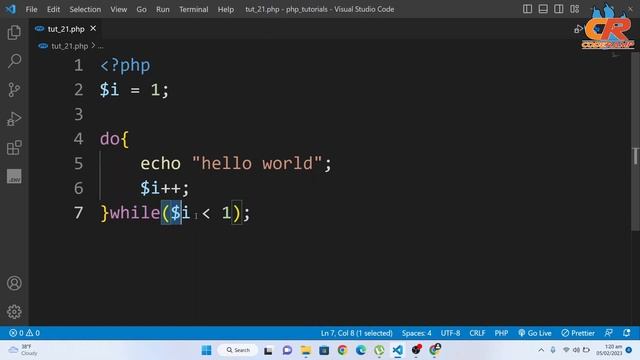Viewport: 640px width, 360px height.
Task: Toggle the secondary side bar layout icon
Action: tap(559, 9)
